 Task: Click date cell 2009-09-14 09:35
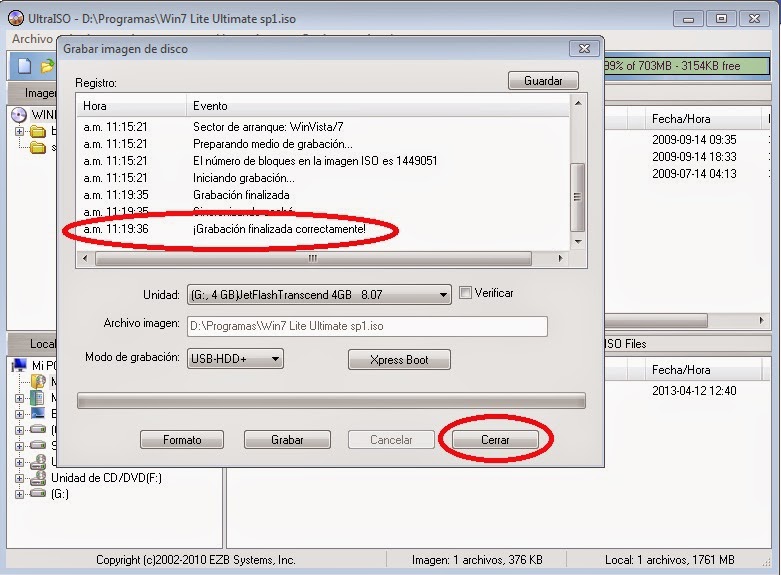pyautogui.click(x=694, y=140)
